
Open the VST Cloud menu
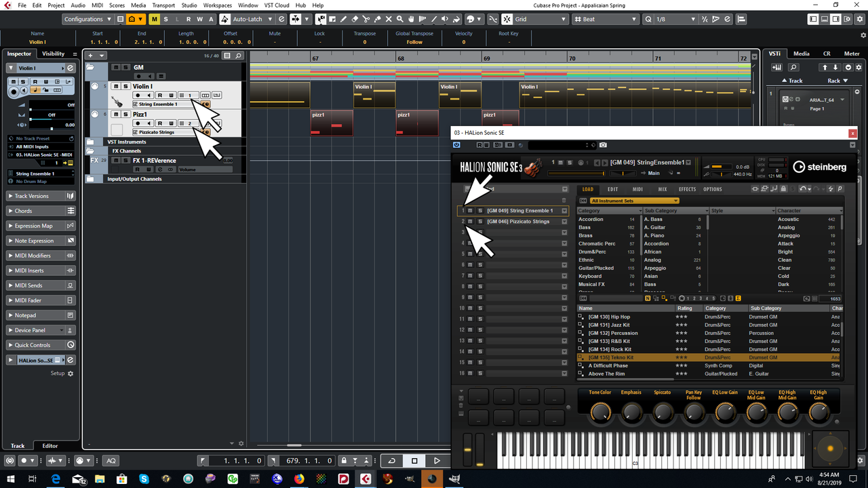click(277, 5)
